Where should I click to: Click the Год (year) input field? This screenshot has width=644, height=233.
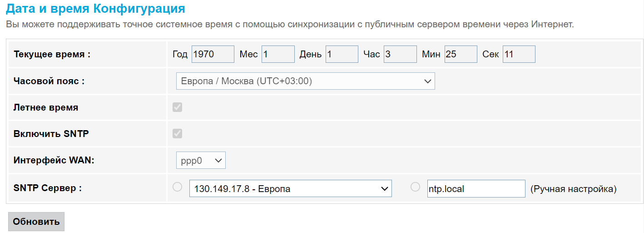213,54
